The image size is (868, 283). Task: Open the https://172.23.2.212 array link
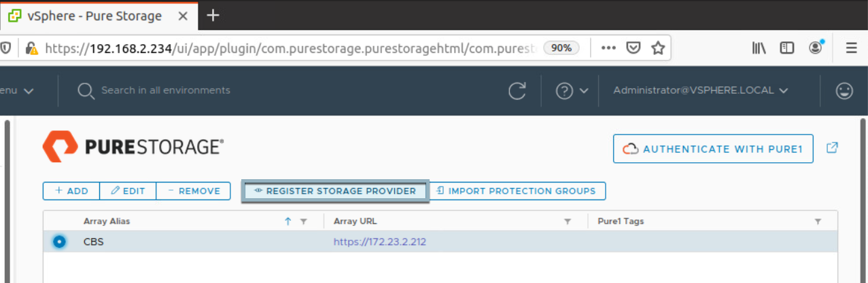(379, 242)
